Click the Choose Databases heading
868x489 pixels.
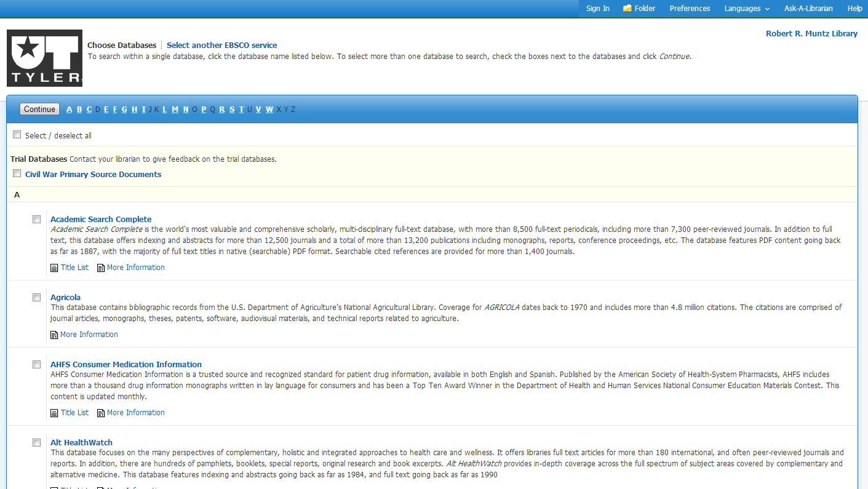(122, 45)
